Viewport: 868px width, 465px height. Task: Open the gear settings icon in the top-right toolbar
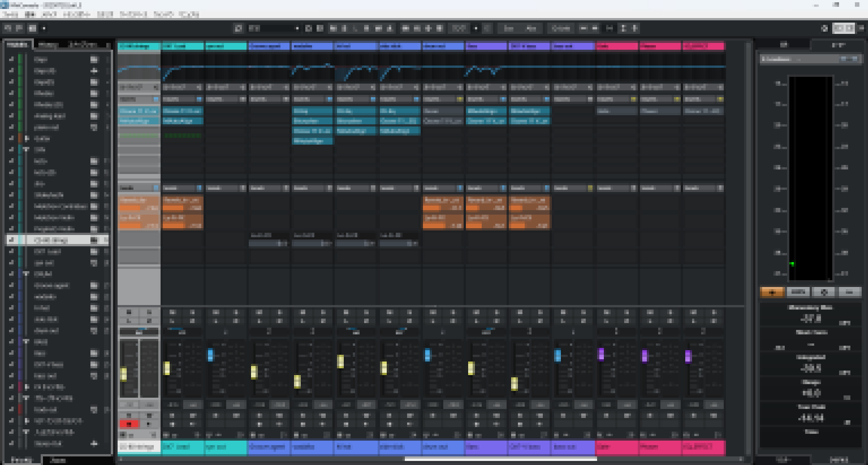click(x=824, y=28)
